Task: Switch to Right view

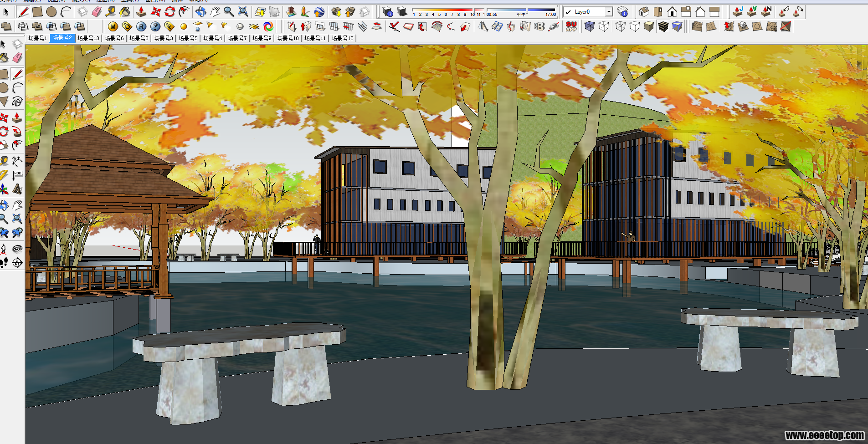Action: pos(686,11)
